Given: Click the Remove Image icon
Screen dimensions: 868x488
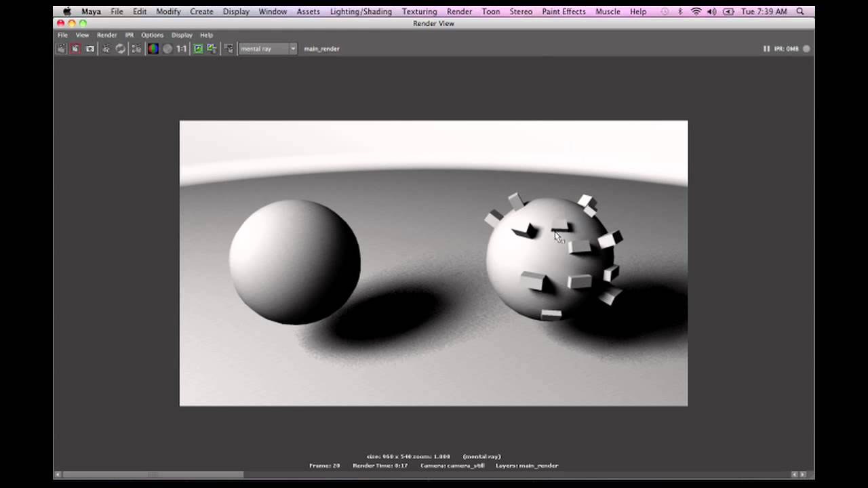Looking at the screenshot, I should (212, 49).
